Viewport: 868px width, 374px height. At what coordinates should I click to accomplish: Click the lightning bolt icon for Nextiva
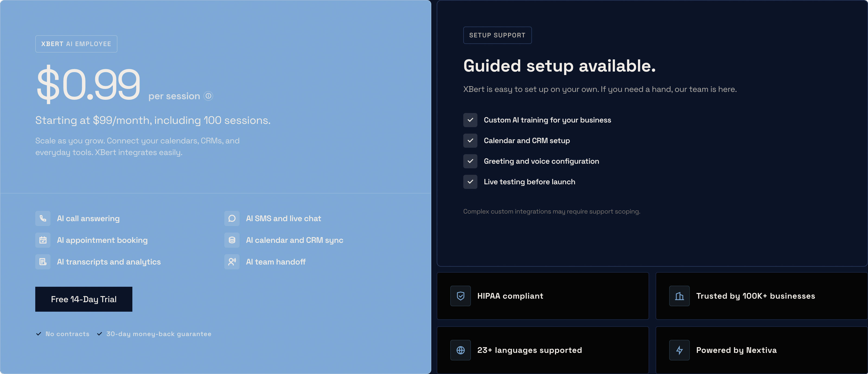[x=679, y=350]
